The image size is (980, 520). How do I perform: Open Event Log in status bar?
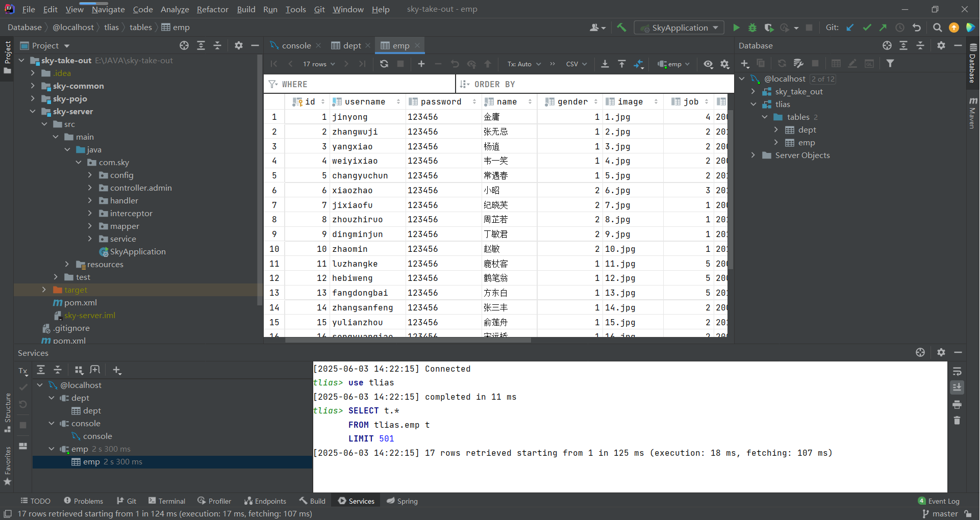pos(939,501)
